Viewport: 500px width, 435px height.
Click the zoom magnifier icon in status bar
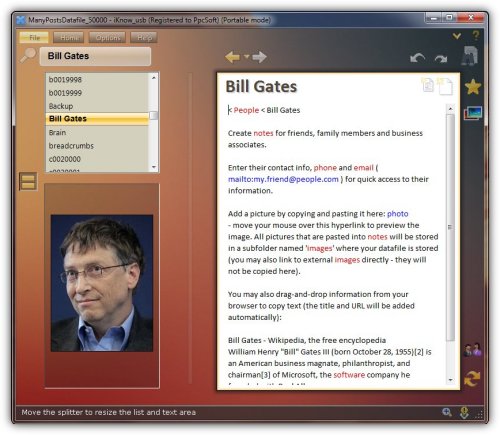447,412
